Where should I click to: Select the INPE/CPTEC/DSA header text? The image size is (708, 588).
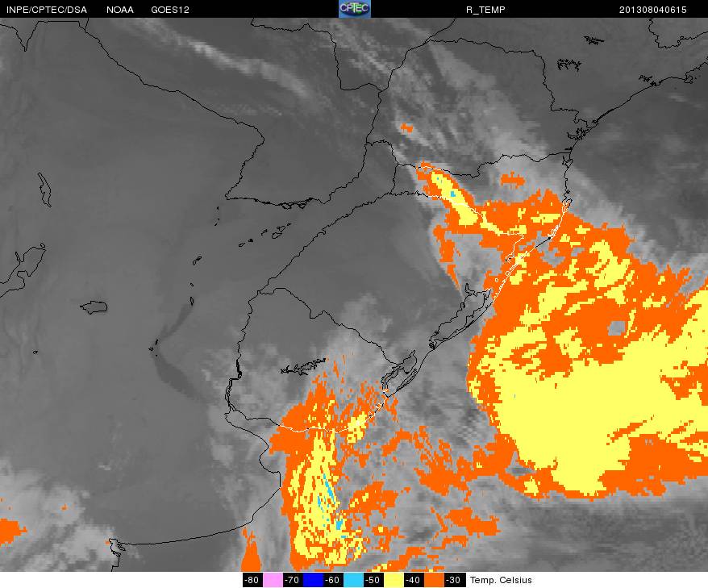pos(47,10)
